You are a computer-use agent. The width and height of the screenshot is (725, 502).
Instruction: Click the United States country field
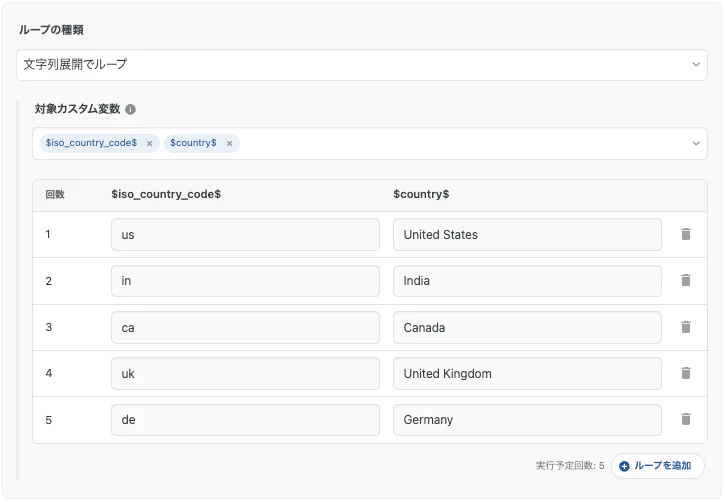(527, 235)
